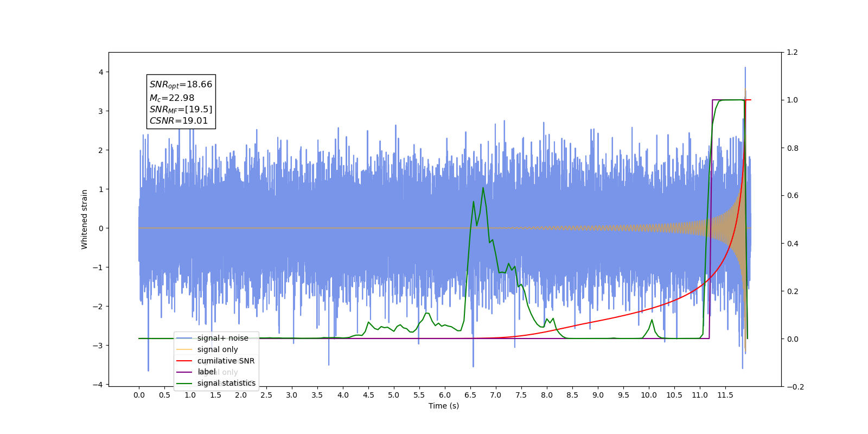Click x-axis tick label 4.5
Screen dimensions: 868x434
[368, 395]
